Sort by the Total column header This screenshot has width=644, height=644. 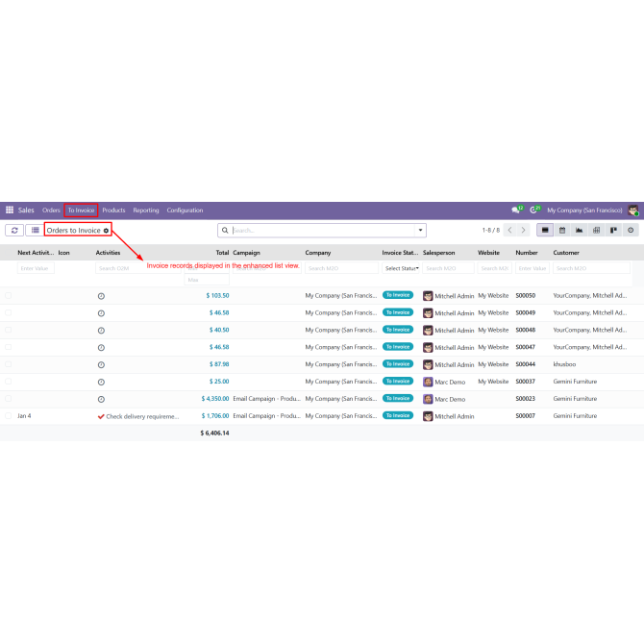(222, 253)
